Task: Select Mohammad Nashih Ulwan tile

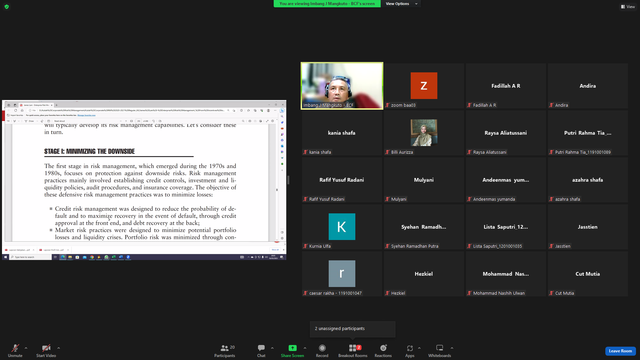Action: [506, 273]
